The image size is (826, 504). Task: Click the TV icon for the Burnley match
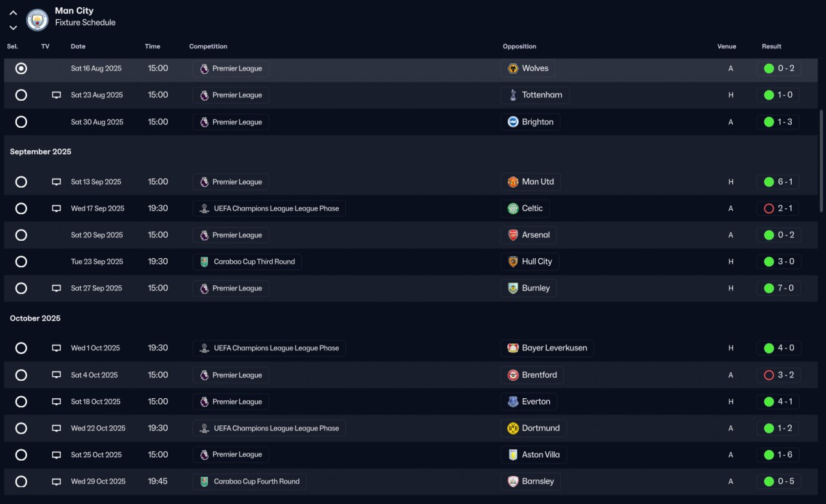56,288
